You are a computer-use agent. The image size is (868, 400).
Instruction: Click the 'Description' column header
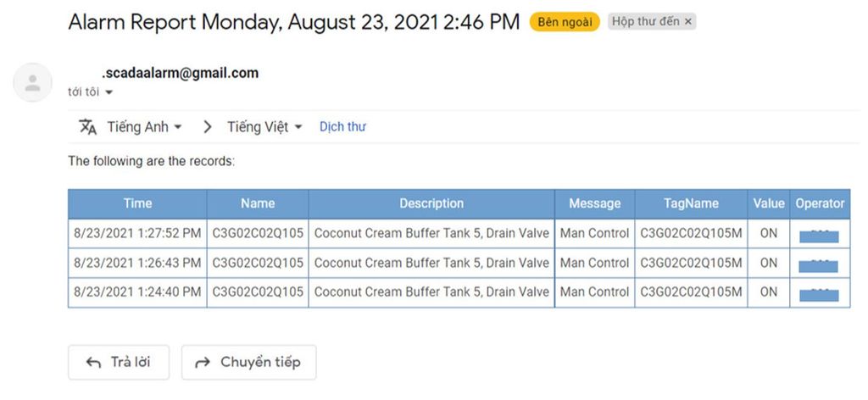(431, 203)
